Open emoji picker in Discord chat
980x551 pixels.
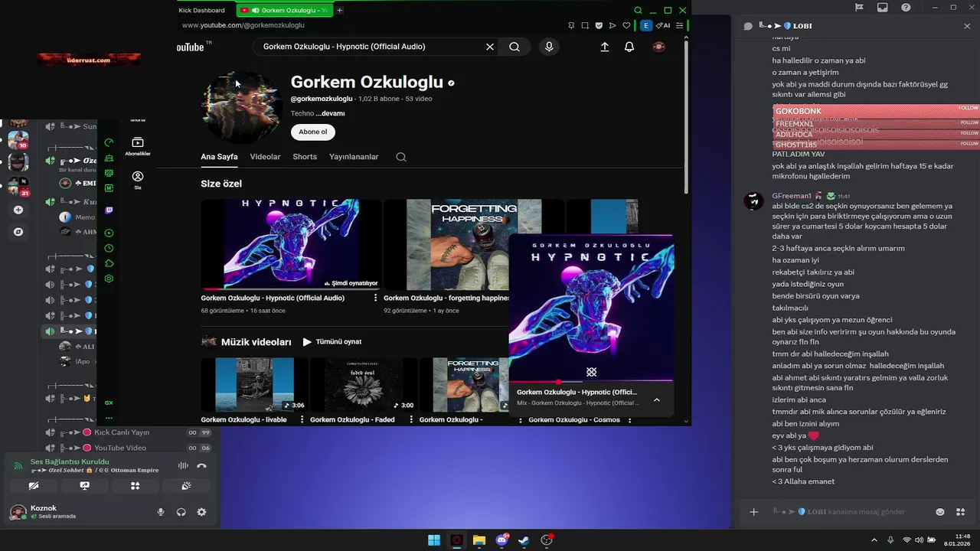click(940, 512)
